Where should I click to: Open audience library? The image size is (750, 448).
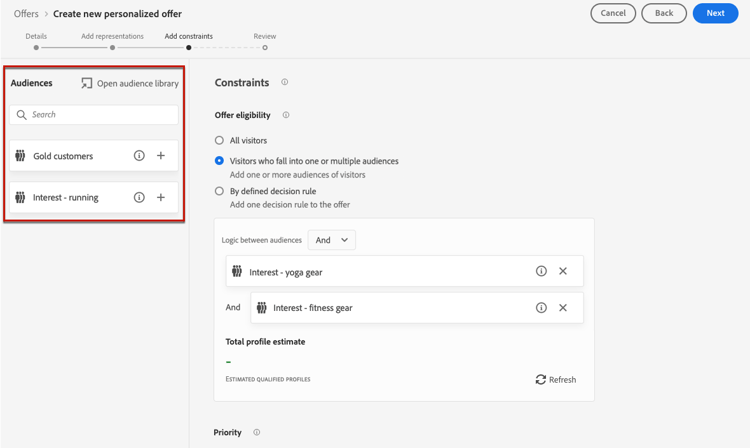point(130,83)
